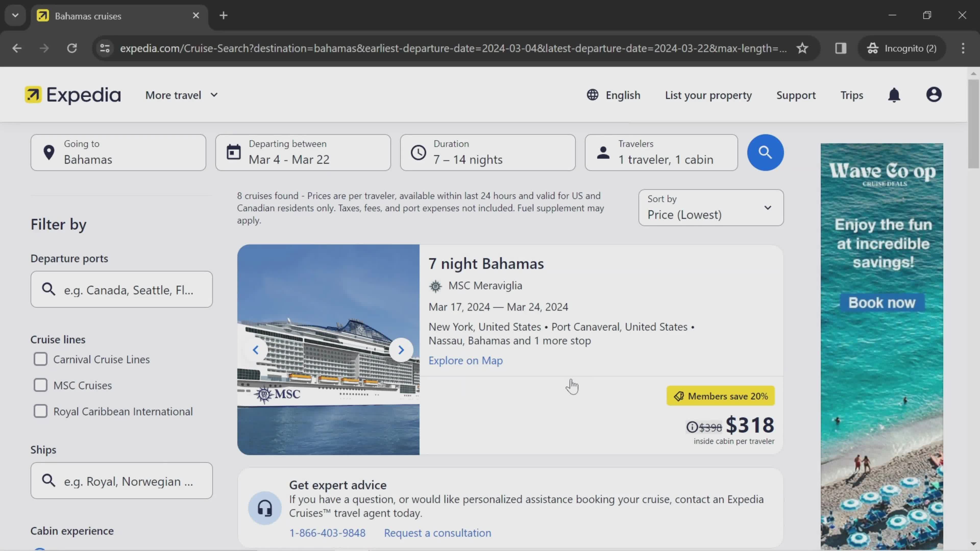Viewport: 980px width, 551px height.
Task: Click the Expedia logo
Action: coord(73,95)
